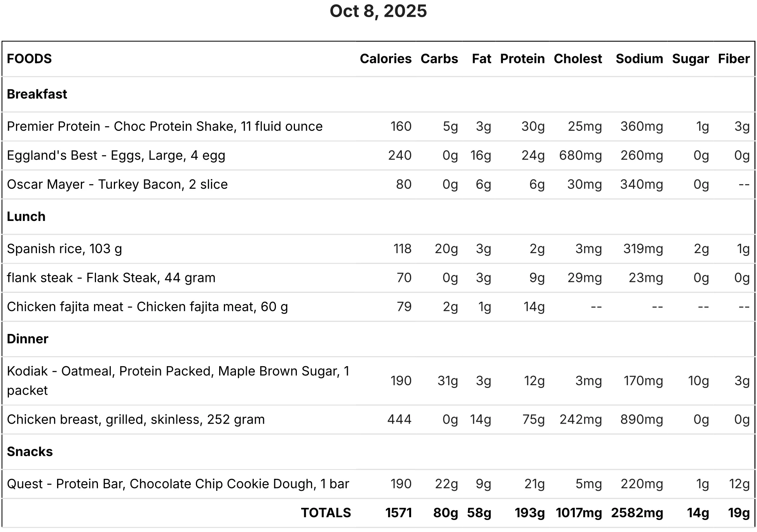Open the Snacks section heading
Screen dimensions: 757x532
pyautogui.click(x=30, y=451)
